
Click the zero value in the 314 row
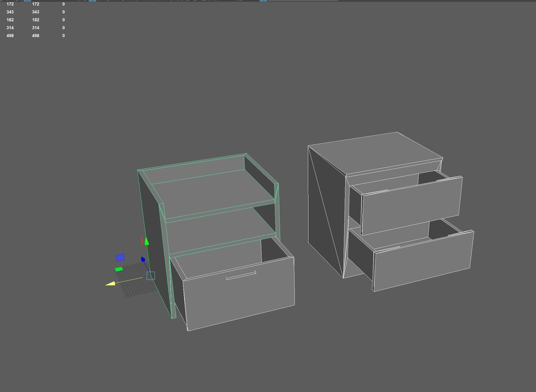point(63,28)
